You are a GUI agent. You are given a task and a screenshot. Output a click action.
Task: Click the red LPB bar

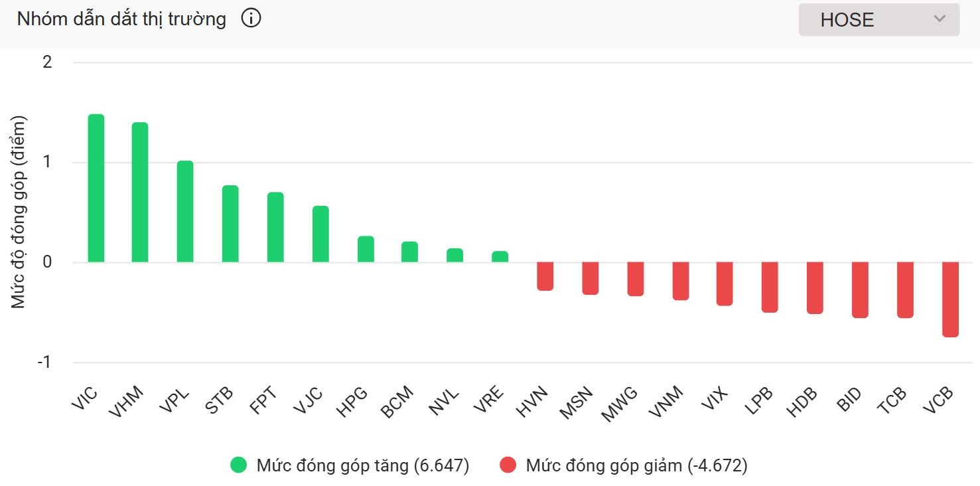[x=770, y=287]
